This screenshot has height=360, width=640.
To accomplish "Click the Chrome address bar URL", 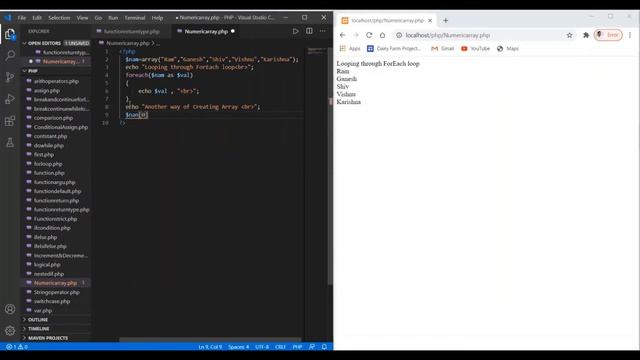I will (x=448, y=35).
